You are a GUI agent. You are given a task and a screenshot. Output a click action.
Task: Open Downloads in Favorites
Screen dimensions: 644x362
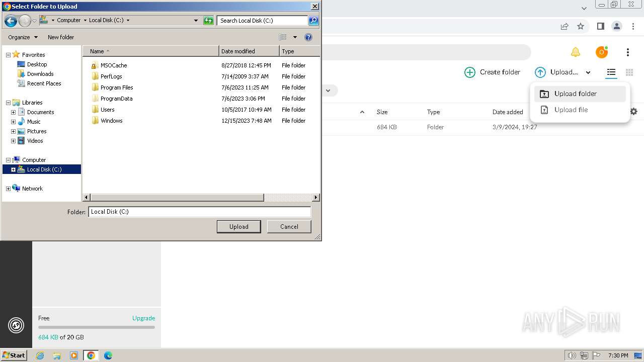[40, 74]
